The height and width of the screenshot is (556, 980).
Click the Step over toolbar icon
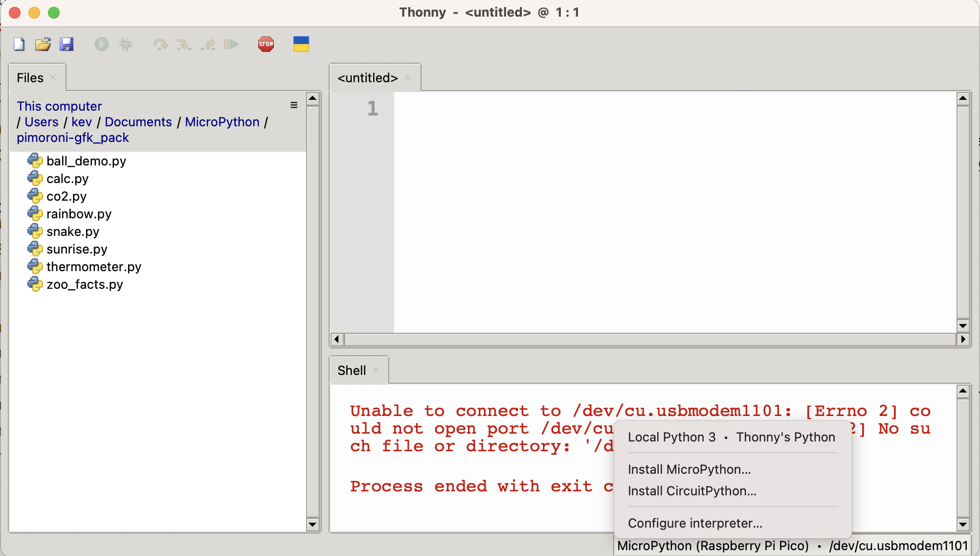[160, 45]
